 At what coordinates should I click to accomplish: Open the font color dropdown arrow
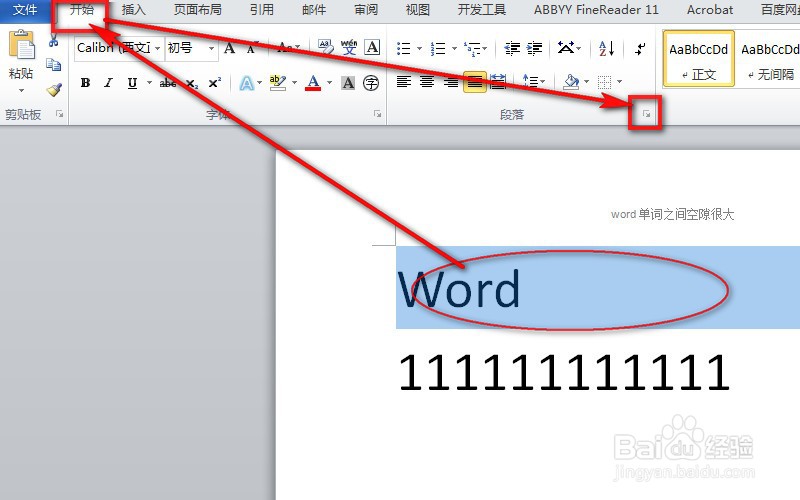pyautogui.click(x=330, y=83)
